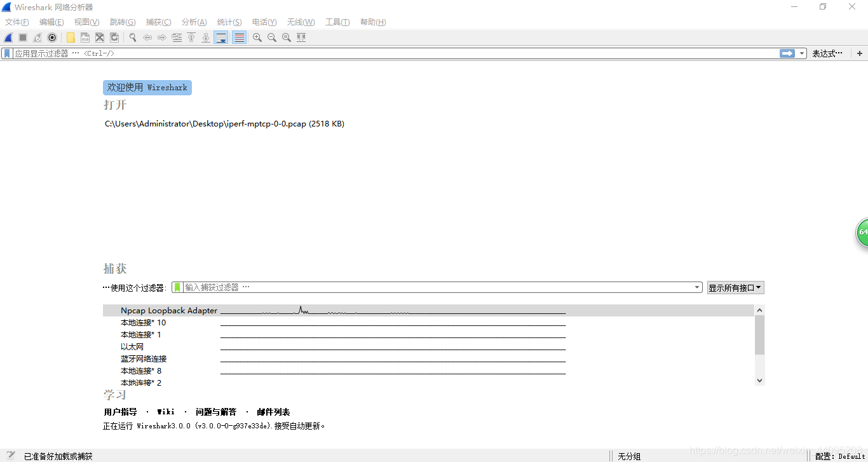Screen dimensions: 868x462
Task: Click the green 64 floating badge
Action: [862, 232]
